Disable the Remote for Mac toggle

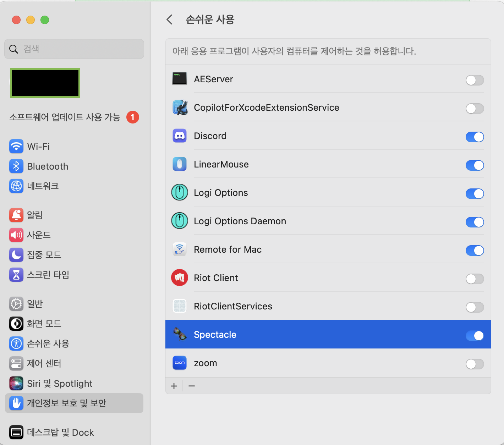tap(475, 251)
